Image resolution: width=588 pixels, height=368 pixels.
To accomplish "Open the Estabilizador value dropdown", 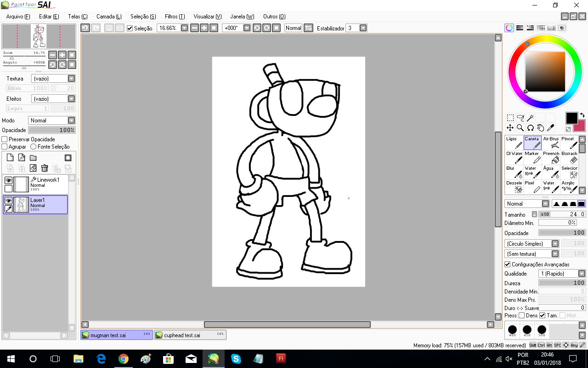I will 363,28.
